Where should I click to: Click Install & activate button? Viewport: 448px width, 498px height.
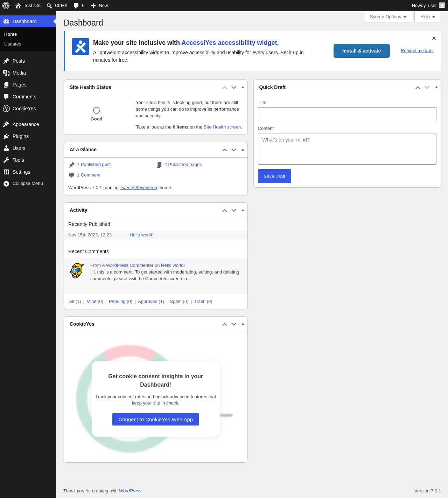tap(362, 51)
